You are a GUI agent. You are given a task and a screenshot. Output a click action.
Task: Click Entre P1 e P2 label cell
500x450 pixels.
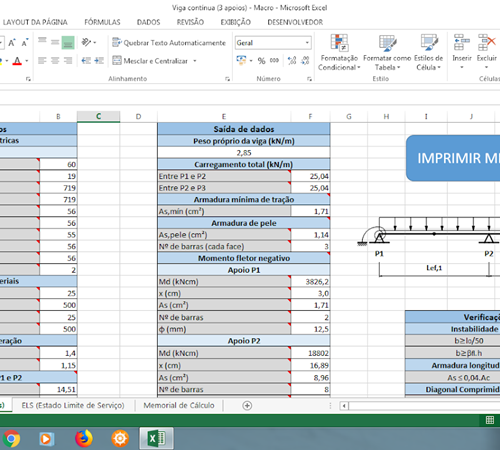click(224, 176)
